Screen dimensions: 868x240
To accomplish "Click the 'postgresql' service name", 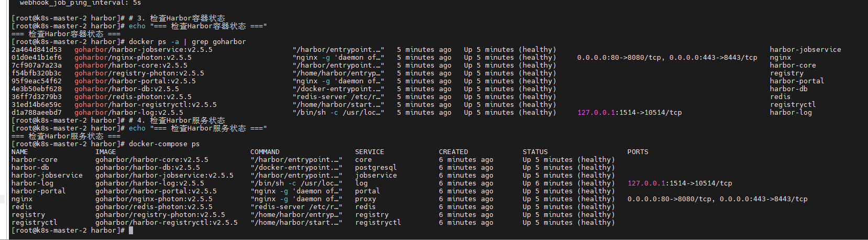I will tap(376, 168).
